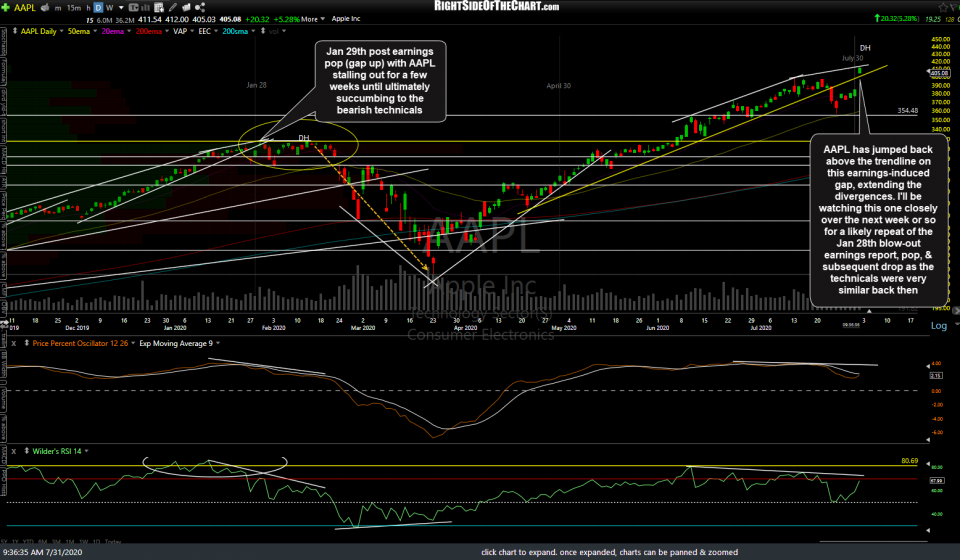The width and height of the screenshot is (960, 560).
Task: Open the More dropdown in quote bar
Action: pyautogui.click(x=313, y=19)
